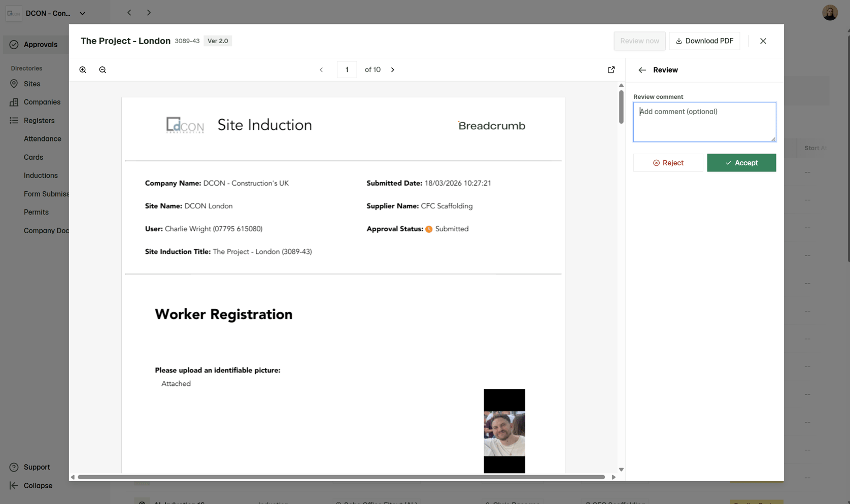
Task: Navigate back with top bar arrow
Action: [x=129, y=13]
